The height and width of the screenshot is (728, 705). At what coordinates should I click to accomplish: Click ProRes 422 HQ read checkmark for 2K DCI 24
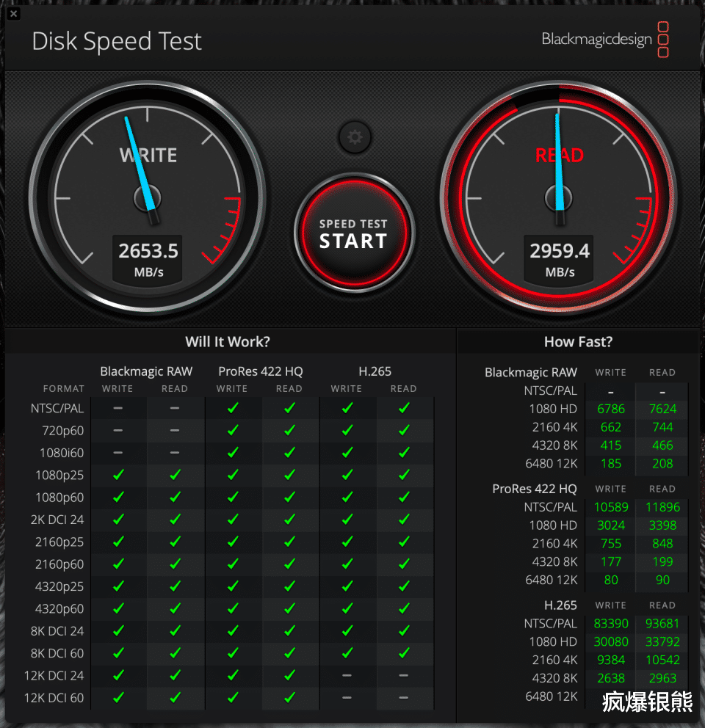coord(289,520)
